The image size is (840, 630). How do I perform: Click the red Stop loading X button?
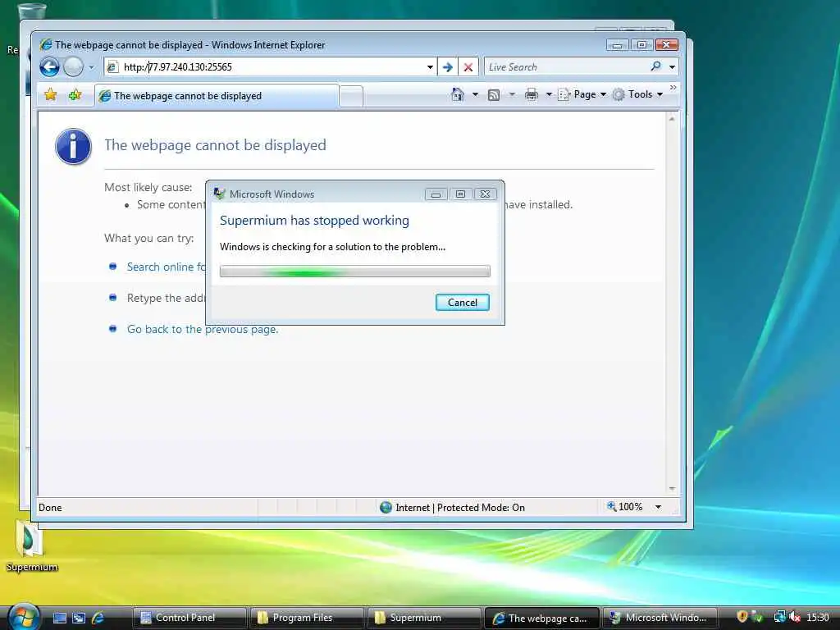pyautogui.click(x=468, y=67)
